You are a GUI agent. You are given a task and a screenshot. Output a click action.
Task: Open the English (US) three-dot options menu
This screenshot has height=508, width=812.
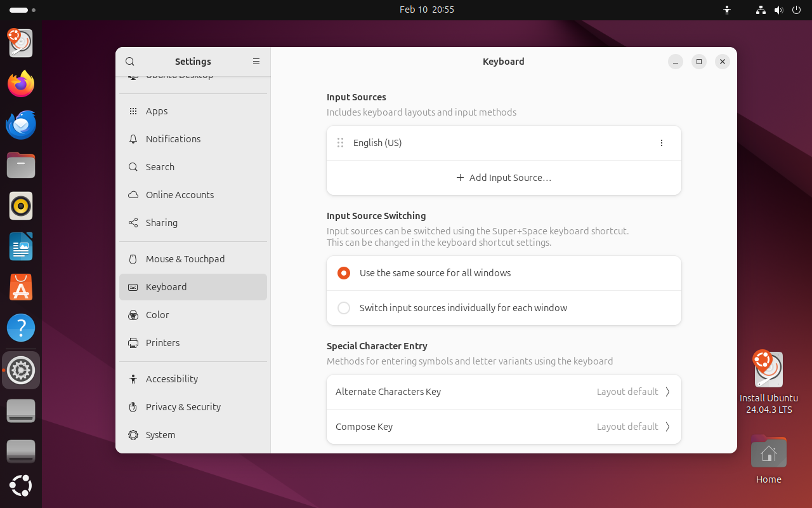click(661, 143)
